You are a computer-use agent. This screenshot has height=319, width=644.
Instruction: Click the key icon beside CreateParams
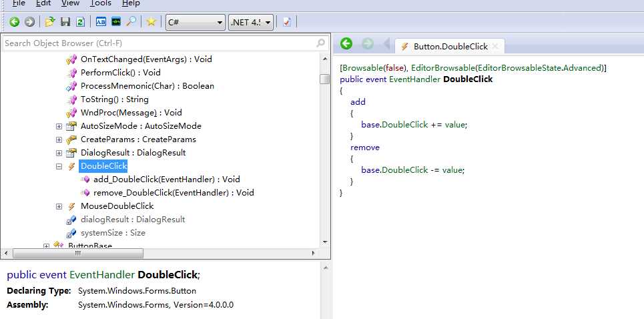coord(71,139)
